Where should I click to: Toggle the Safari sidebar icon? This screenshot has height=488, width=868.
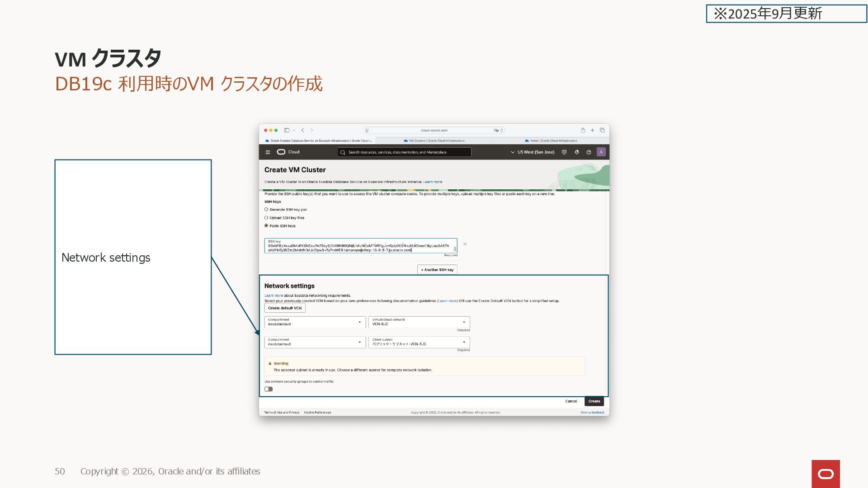pyautogui.click(x=287, y=130)
